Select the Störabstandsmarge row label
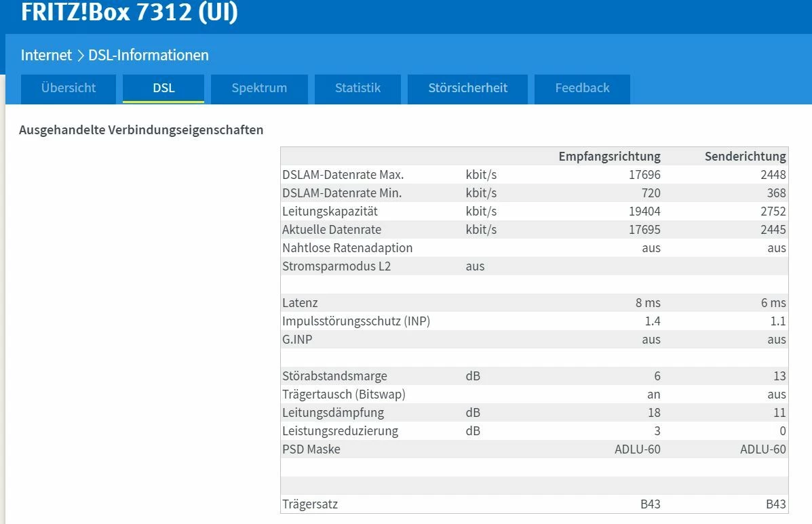The image size is (812, 524). click(x=334, y=376)
